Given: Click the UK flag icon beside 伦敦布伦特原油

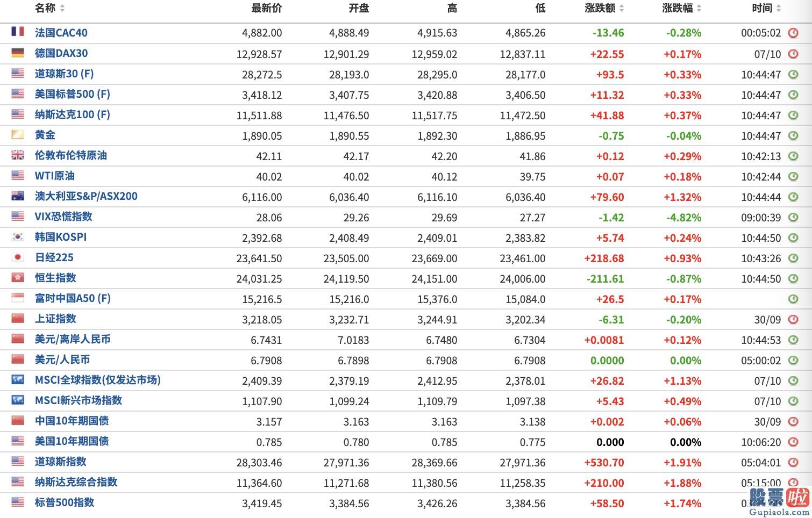Looking at the screenshot, I should pos(18,154).
